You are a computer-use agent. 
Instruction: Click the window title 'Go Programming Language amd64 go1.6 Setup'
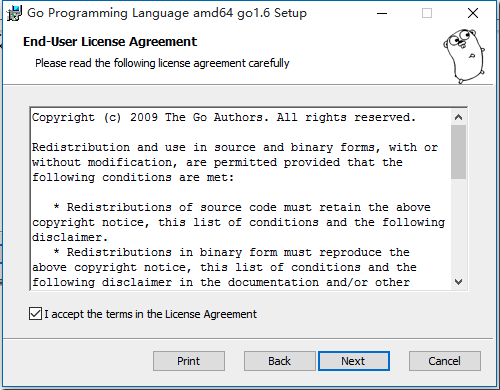(x=167, y=13)
